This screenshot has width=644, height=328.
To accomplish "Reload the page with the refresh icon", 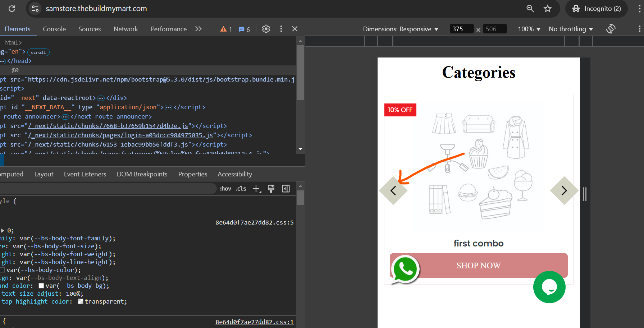I will click(x=12, y=9).
